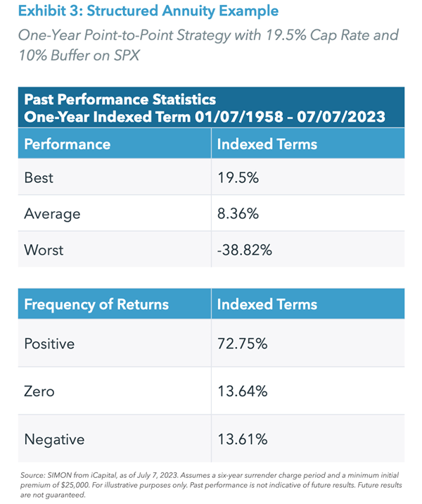
Task: Select the 13.61% negative frequency value
Action: pos(243,439)
